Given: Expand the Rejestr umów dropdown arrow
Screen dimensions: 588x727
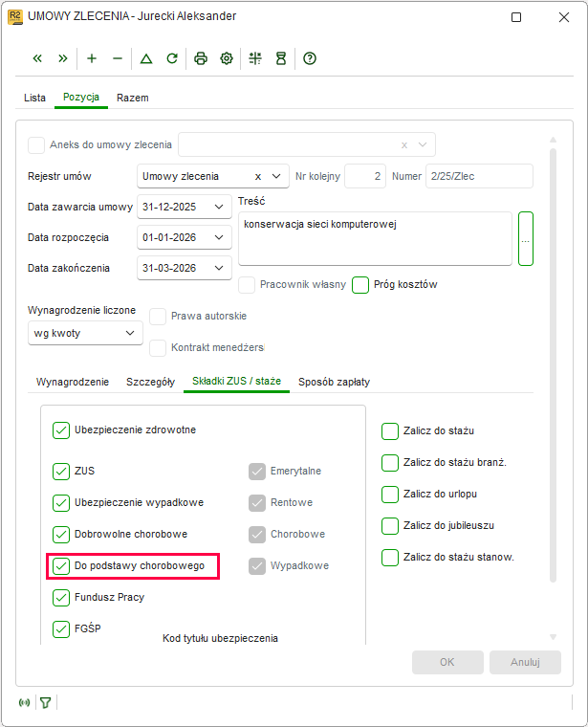Looking at the screenshot, I should (x=276, y=176).
